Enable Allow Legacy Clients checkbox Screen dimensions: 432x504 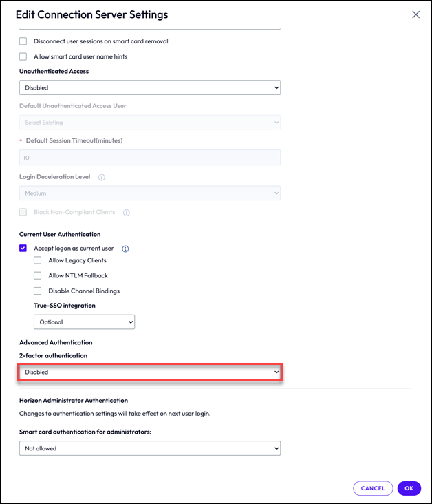click(38, 260)
